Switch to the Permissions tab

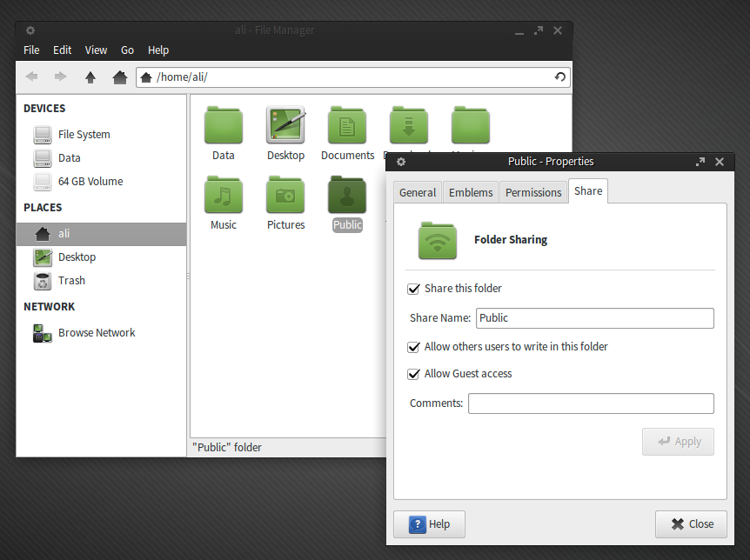pyautogui.click(x=533, y=193)
